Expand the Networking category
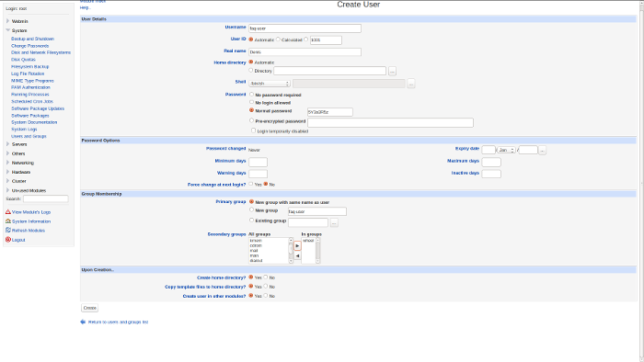 coord(7,163)
